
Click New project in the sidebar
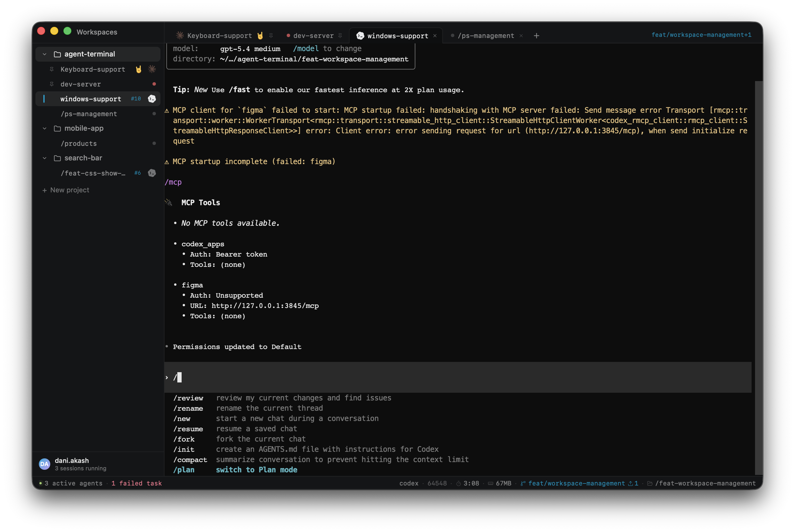click(66, 190)
